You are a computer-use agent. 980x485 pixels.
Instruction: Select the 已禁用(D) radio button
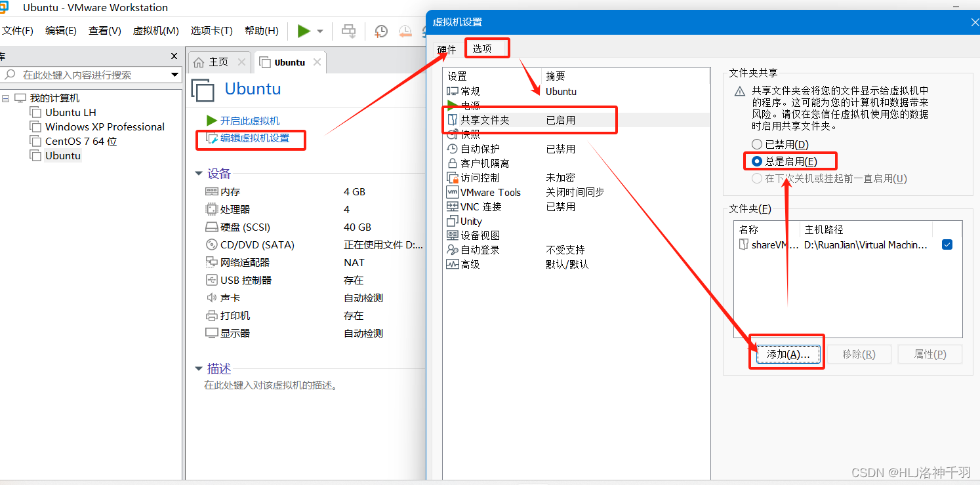pyautogui.click(x=757, y=144)
